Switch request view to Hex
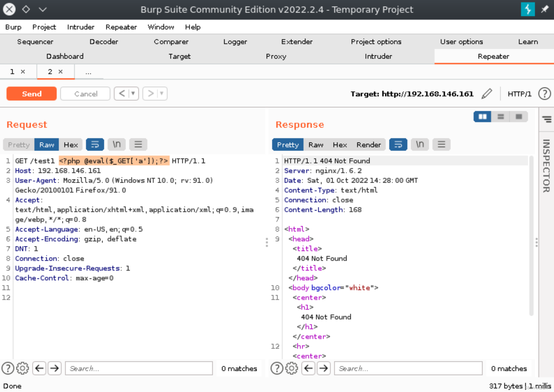The image size is (554, 392). (71, 145)
